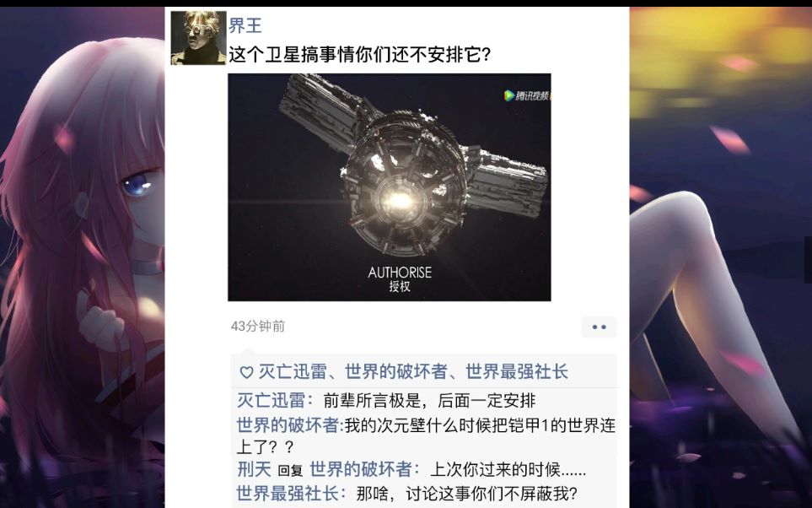The image size is (812, 508).
Task: Open replied-to name 世界的破坏者 after 回复
Action: 360,470
